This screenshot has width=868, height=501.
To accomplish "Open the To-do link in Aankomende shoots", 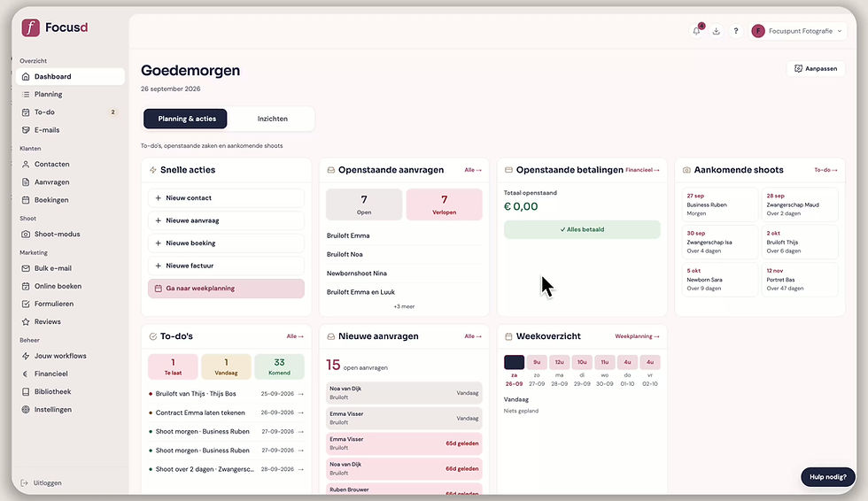I will pos(825,170).
